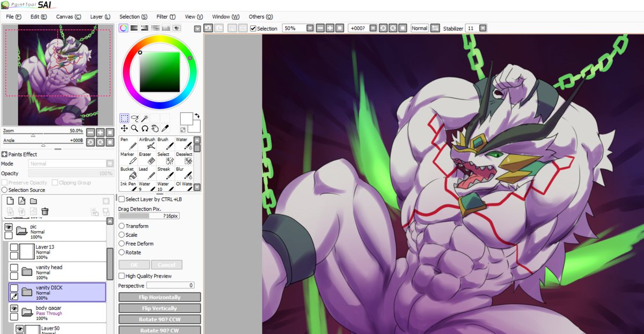Click the top toolbar zoom in plus button
Screen dimensions: 644x334
330,28
